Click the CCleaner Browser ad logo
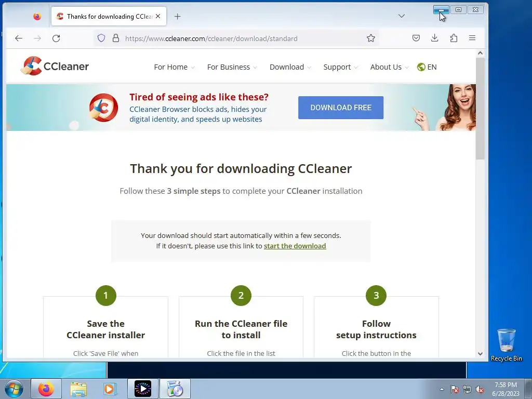This screenshot has height=399, width=532. [103, 108]
